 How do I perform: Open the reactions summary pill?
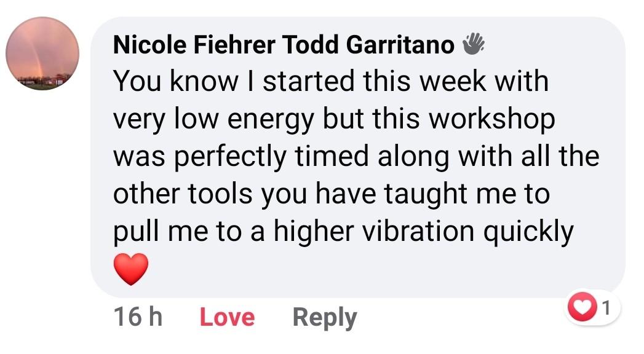594,307
